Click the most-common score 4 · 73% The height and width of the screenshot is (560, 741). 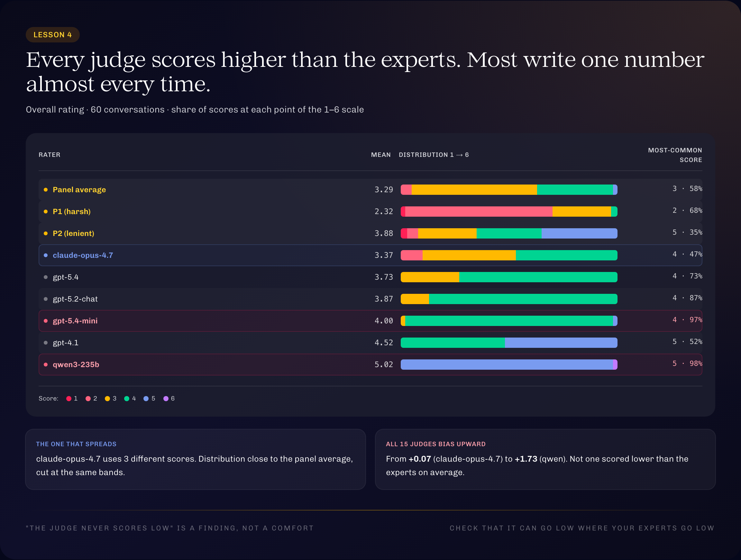pyautogui.click(x=687, y=276)
